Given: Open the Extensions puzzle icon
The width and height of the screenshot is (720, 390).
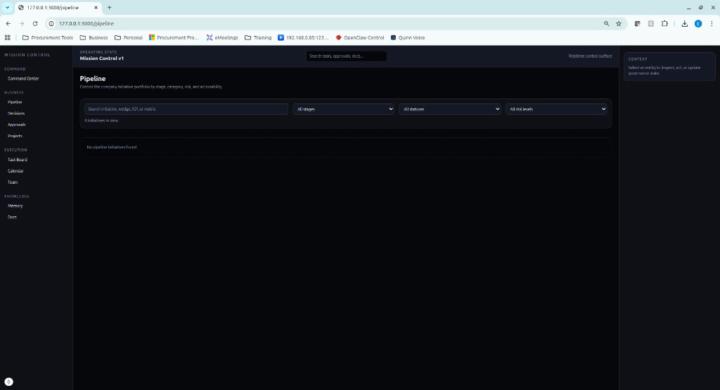Looking at the screenshot, I should pyautogui.click(x=664, y=23).
